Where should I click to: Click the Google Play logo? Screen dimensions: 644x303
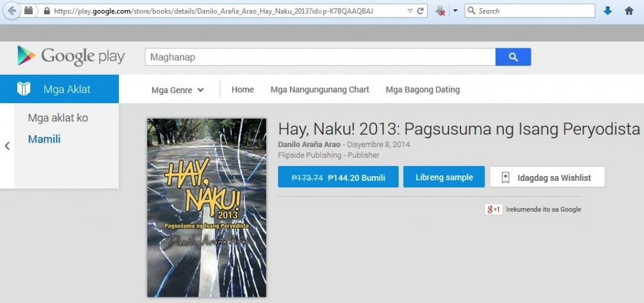click(71, 56)
